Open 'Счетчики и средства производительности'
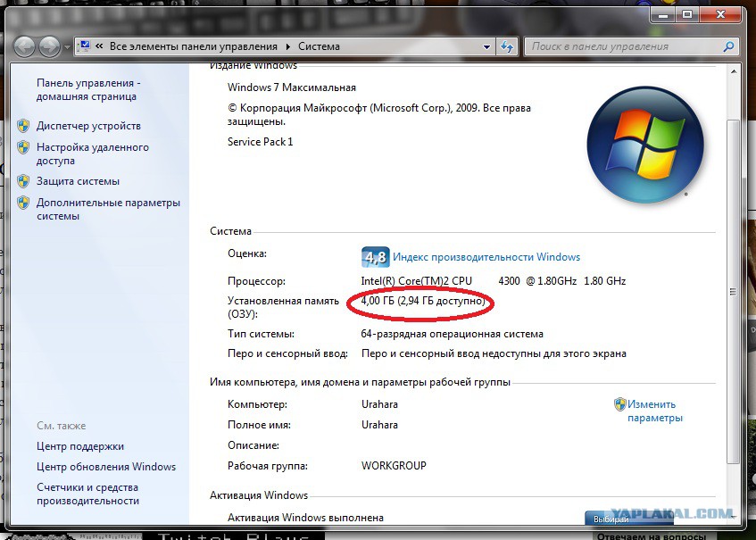The height and width of the screenshot is (540, 756). [87, 494]
